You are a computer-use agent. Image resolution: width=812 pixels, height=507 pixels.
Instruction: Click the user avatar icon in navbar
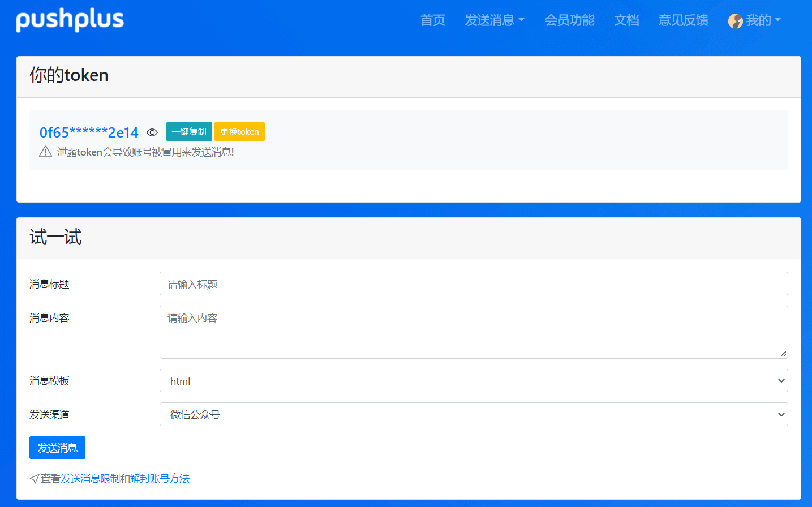[736, 20]
